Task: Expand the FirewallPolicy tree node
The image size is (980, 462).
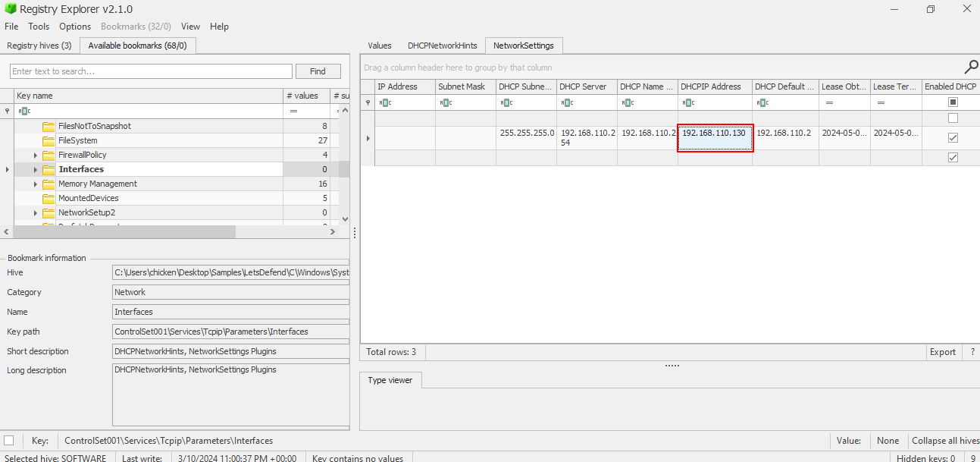Action: pyautogui.click(x=36, y=155)
